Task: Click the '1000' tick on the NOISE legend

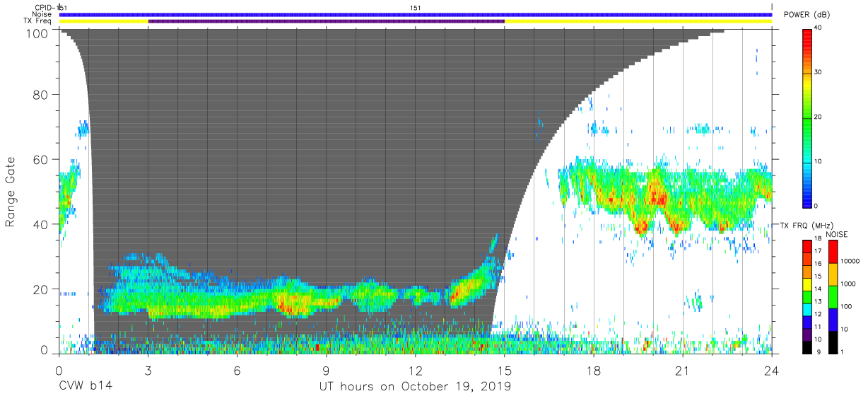Action: point(848,283)
